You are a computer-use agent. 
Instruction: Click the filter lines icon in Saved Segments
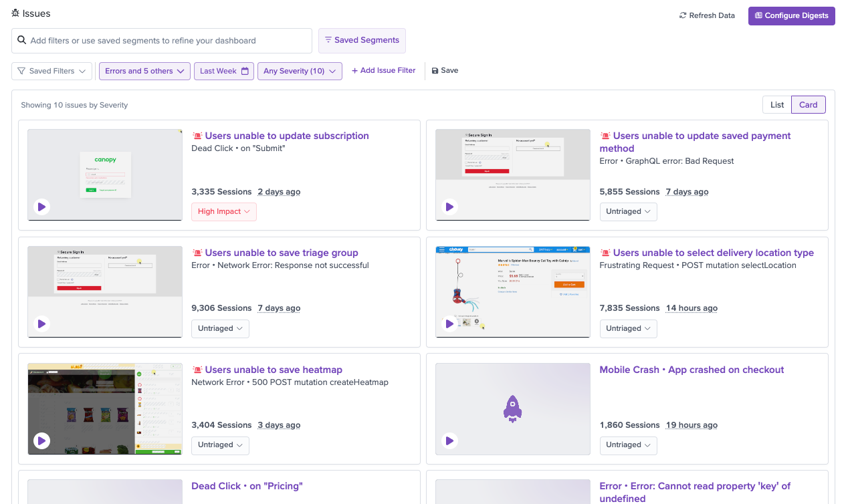(x=328, y=40)
